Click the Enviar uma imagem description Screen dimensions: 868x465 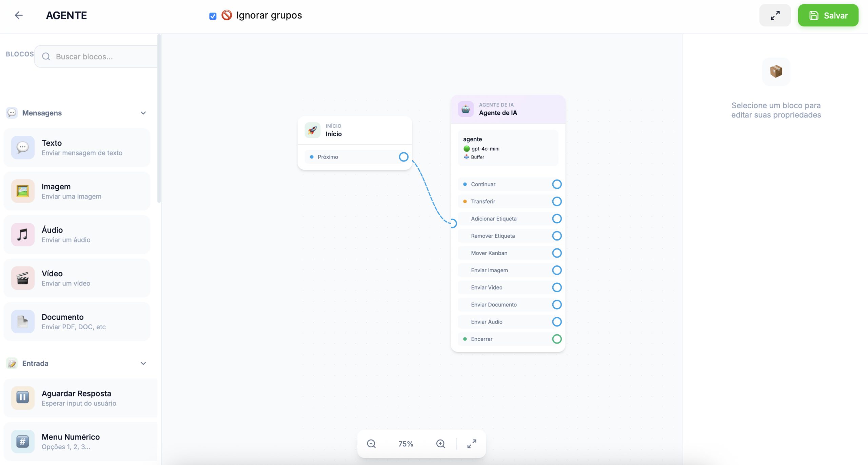click(72, 196)
